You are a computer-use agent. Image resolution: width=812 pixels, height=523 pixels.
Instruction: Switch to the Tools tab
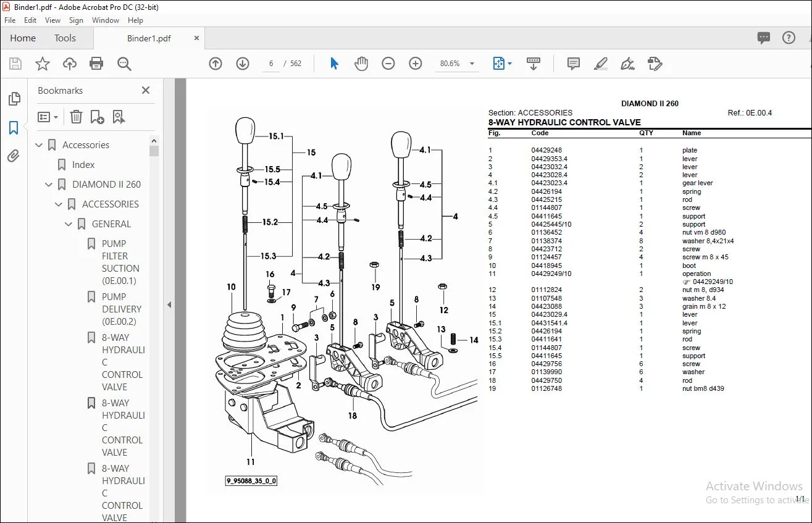tap(65, 38)
